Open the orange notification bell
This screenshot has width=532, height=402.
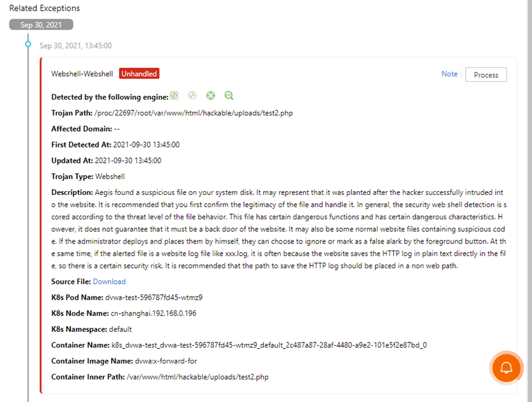click(x=506, y=367)
